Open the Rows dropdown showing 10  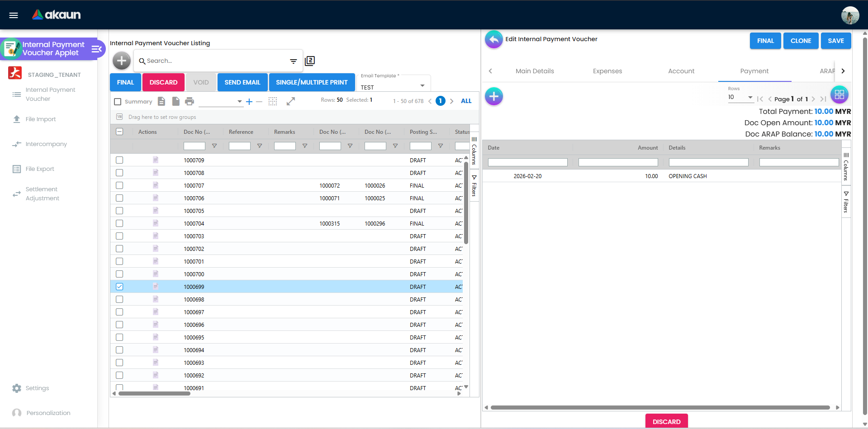click(740, 97)
